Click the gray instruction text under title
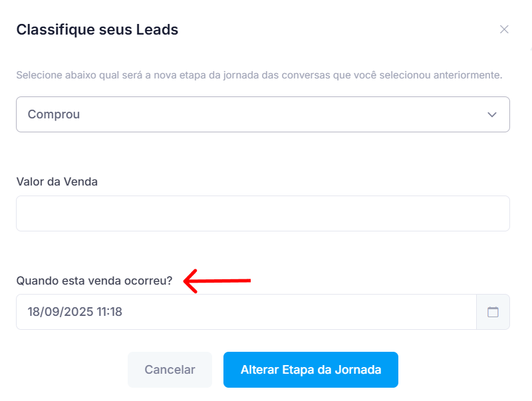Viewport: 532px width, 401px height. pos(259,75)
